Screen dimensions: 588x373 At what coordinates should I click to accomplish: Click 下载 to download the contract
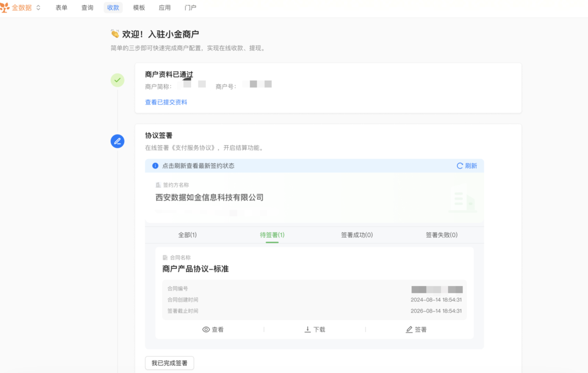315,329
